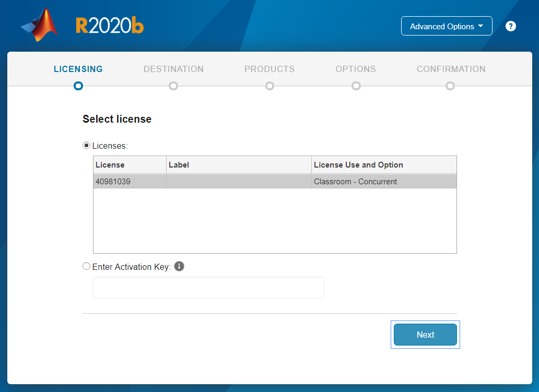Click the License column header
The image size is (539, 392).
click(x=130, y=165)
